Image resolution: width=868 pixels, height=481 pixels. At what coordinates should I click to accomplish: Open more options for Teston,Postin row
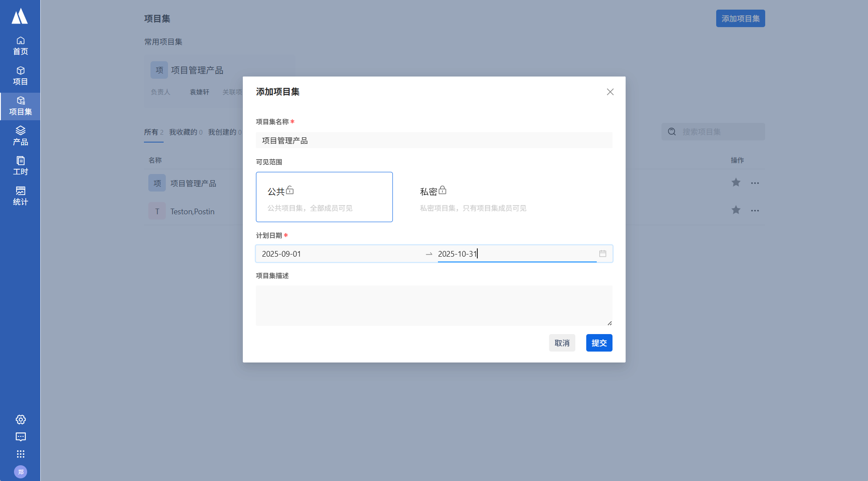[755, 211]
